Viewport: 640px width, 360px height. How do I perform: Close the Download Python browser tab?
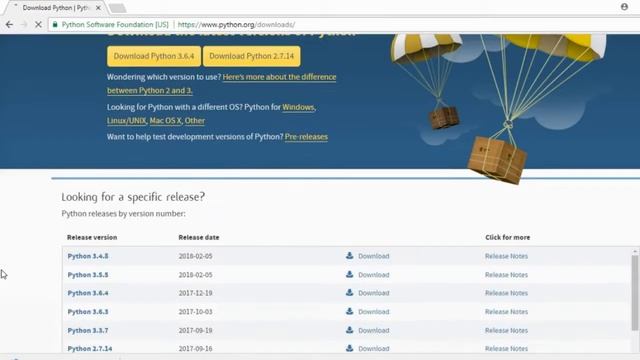(98, 8)
